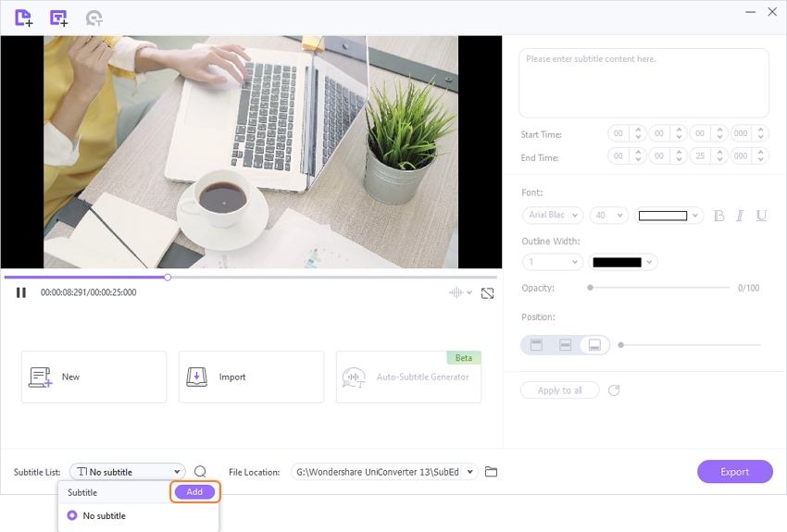
Task: Open the output folder icon
Action: tap(491, 472)
